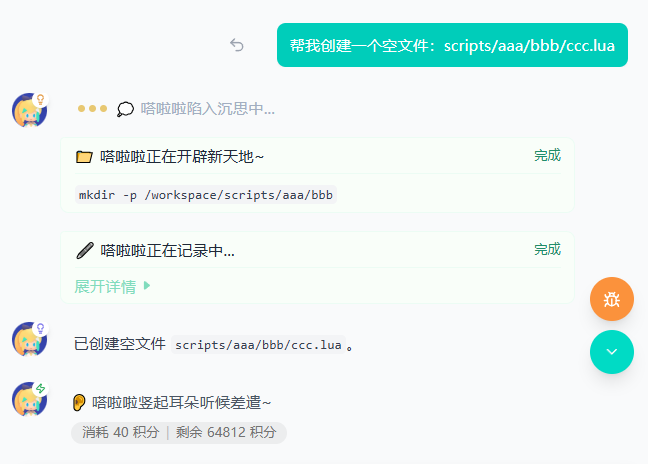The height and width of the screenshot is (464, 648).
Task: Click the points badge 消耗 40 积分
Action: [x=179, y=433]
